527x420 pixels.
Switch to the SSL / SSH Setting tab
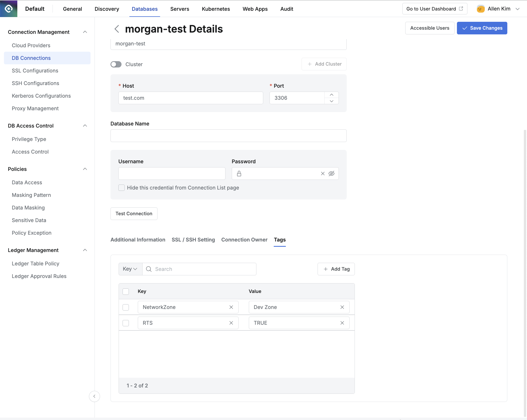point(193,240)
